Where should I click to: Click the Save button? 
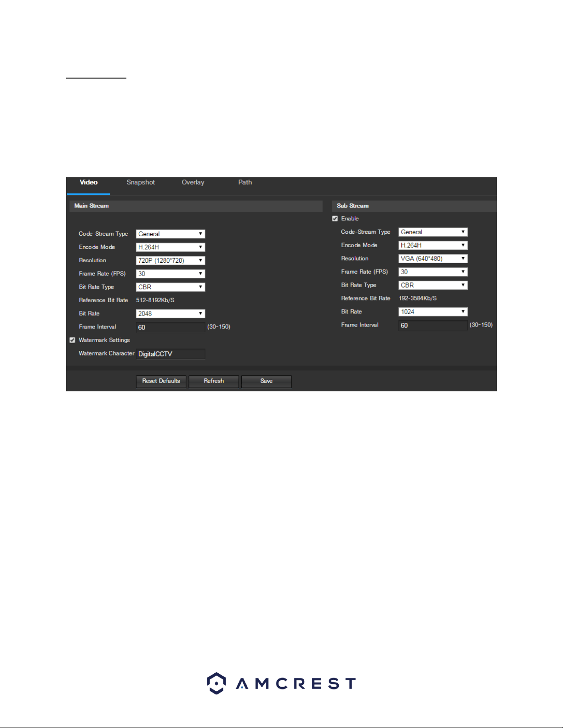(x=267, y=381)
